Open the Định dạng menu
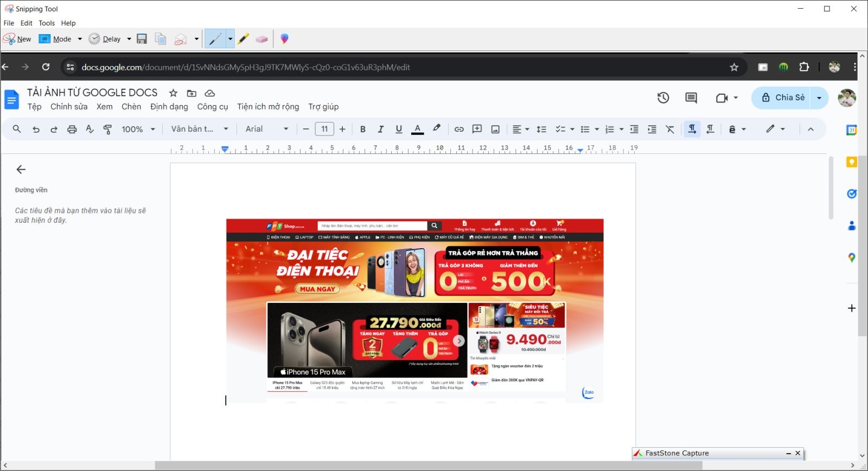This screenshot has width=868, height=471. tap(169, 107)
